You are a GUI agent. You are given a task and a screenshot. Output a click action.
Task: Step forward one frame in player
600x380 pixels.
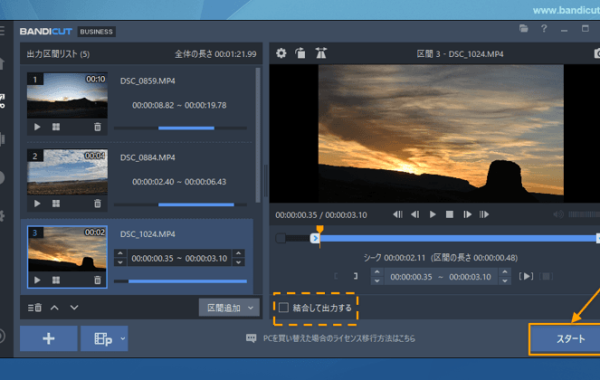coord(467,215)
